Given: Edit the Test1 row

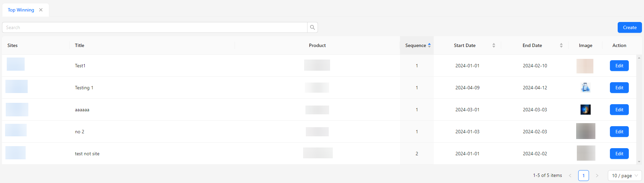Looking at the screenshot, I should point(619,66).
